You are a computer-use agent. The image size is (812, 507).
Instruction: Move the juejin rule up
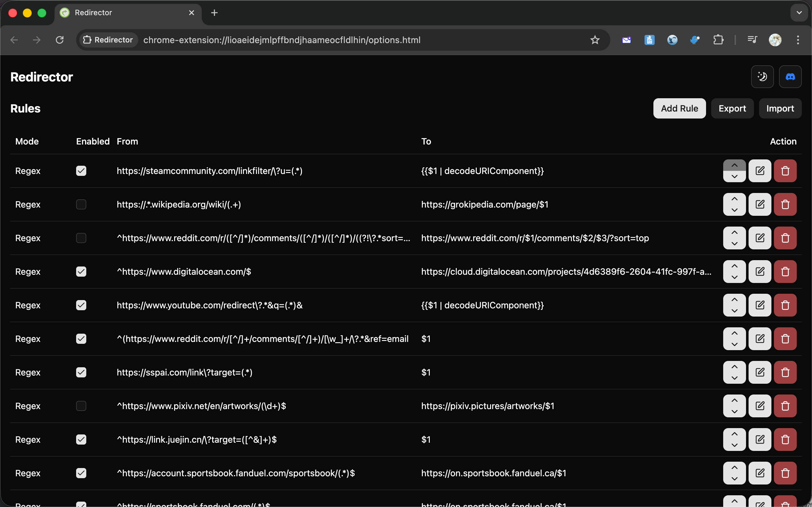tap(734, 434)
